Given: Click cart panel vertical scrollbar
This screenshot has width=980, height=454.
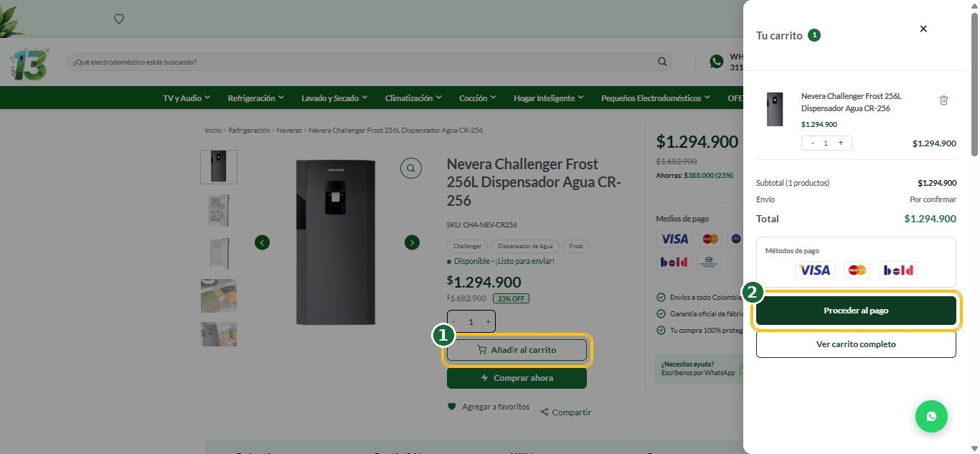Looking at the screenshot, I should [975, 86].
